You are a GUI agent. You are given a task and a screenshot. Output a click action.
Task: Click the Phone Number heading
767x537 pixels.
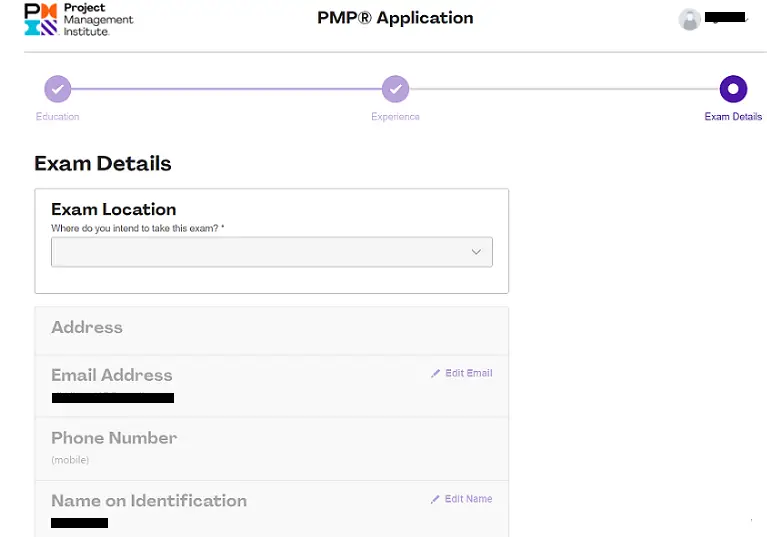coord(114,438)
